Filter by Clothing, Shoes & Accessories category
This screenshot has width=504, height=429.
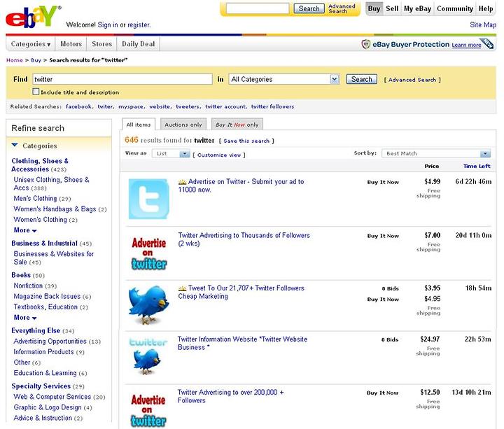pyautogui.click(x=39, y=165)
